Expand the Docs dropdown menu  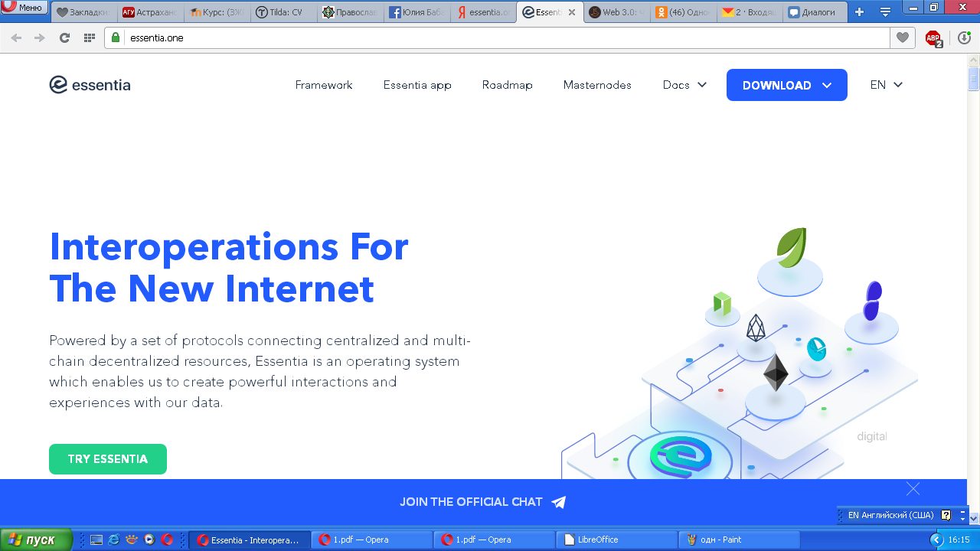click(684, 85)
